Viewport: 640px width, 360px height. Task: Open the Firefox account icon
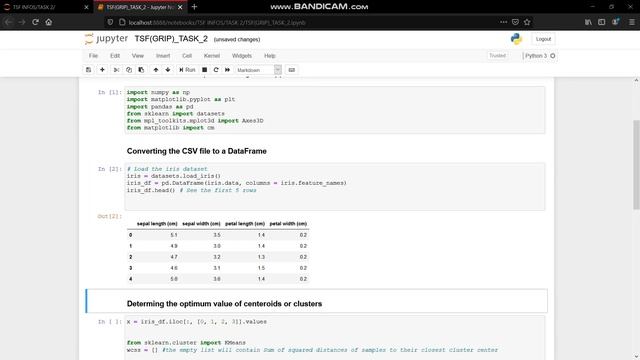point(615,22)
